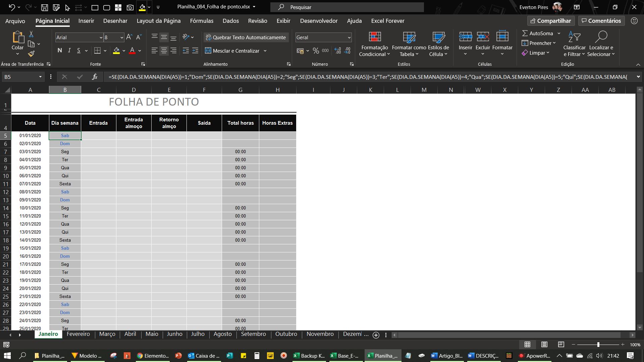The image size is (644, 362).
Task: Adjust the zoom slider handle
Action: pyautogui.click(x=598, y=345)
